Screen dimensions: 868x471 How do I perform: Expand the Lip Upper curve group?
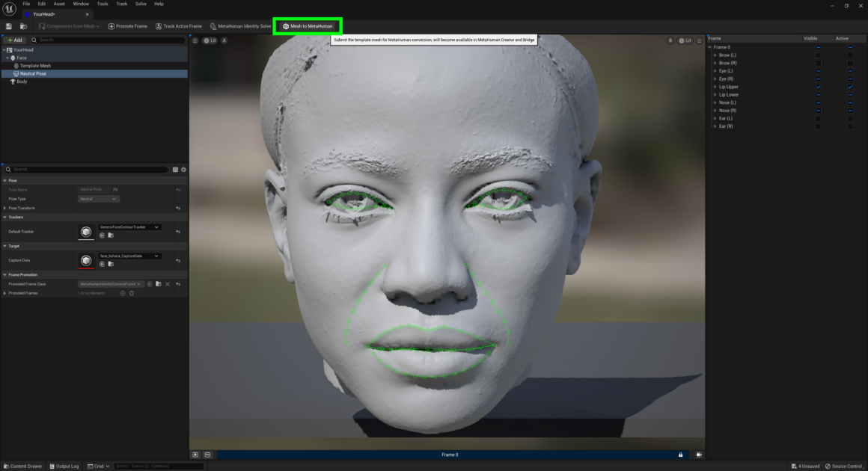(x=715, y=87)
